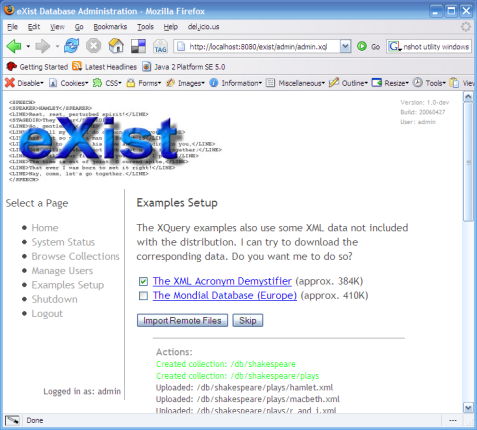Viewport: 477px width, 430px height.
Task: Click the del.icio.us checkered bookmarks icon
Action: [x=138, y=46]
